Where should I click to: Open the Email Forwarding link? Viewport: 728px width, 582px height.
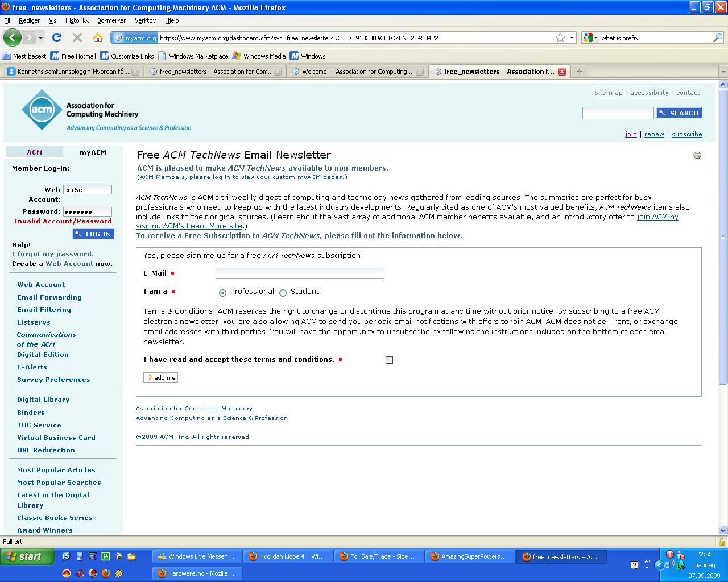point(49,297)
